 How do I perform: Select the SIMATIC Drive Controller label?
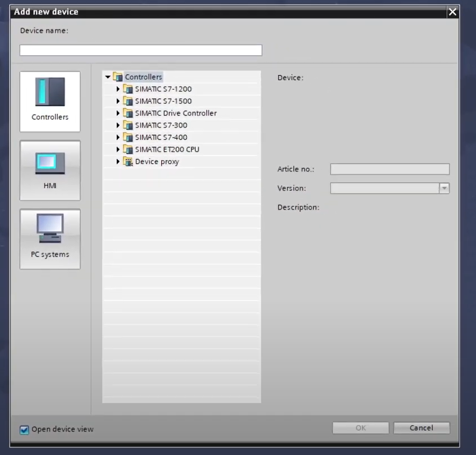[176, 113]
